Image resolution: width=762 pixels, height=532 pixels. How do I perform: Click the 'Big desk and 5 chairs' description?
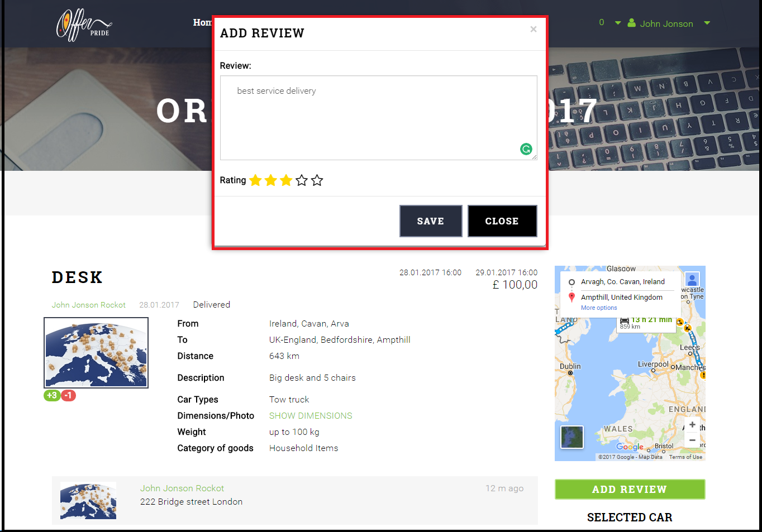[x=312, y=378]
